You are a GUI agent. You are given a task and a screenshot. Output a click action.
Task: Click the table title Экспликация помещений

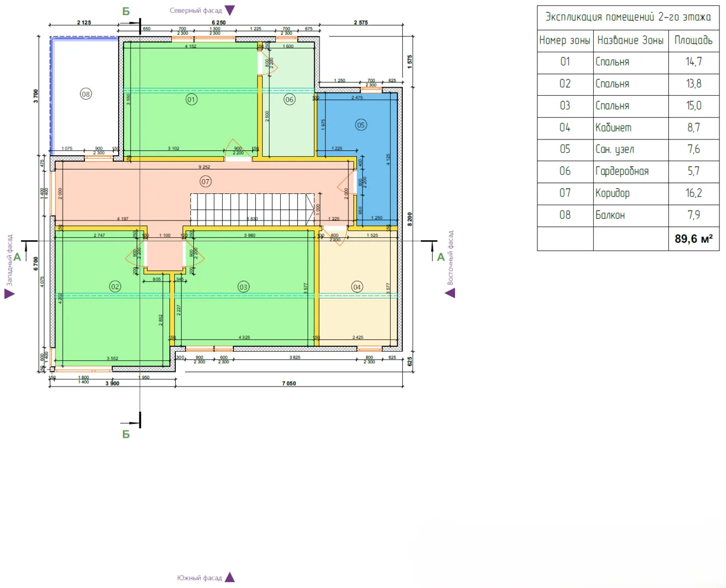(x=628, y=17)
